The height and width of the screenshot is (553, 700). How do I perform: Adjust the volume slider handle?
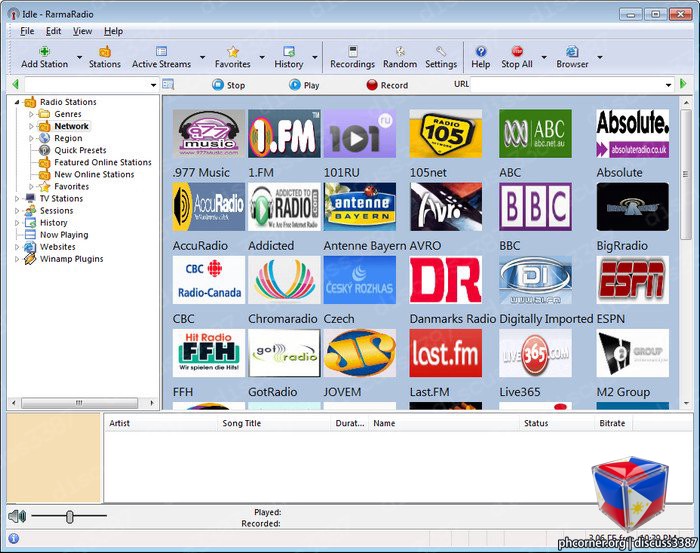[70, 517]
